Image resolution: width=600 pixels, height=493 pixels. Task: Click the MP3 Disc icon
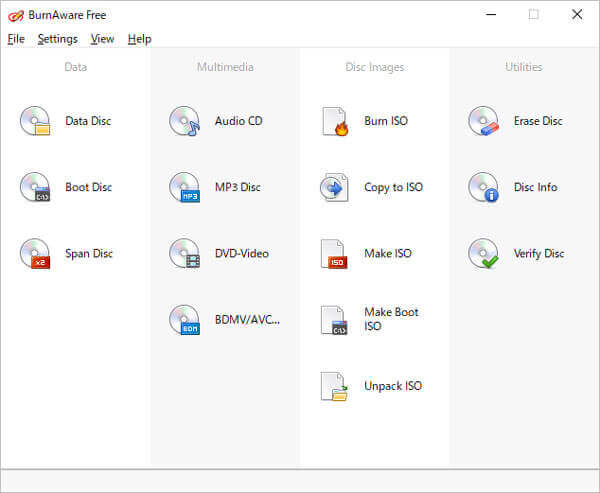click(184, 187)
